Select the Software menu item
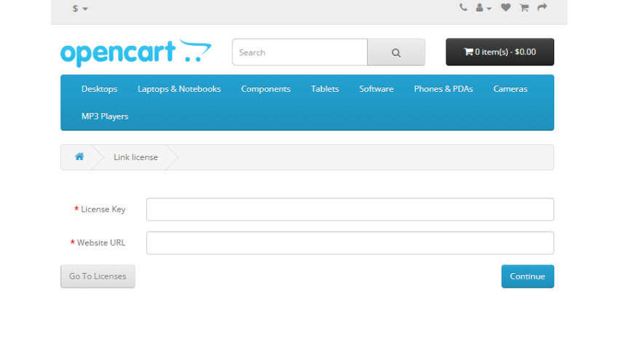This screenshot has height=364, width=619. point(376,89)
